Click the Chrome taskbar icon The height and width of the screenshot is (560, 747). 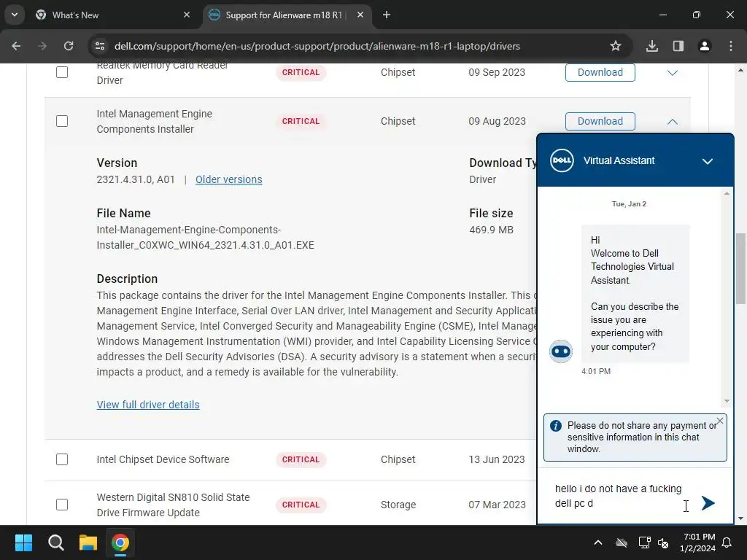coord(120,542)
